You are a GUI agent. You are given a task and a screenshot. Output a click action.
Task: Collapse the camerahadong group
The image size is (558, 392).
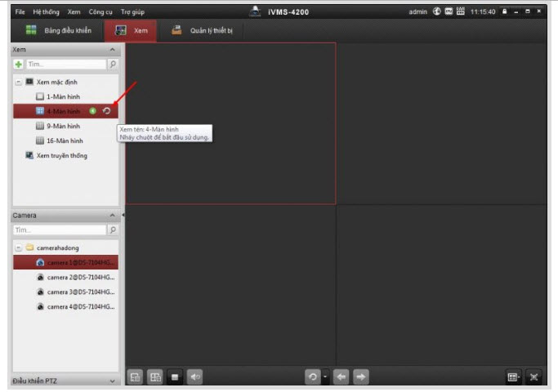(x=18, y=247)
